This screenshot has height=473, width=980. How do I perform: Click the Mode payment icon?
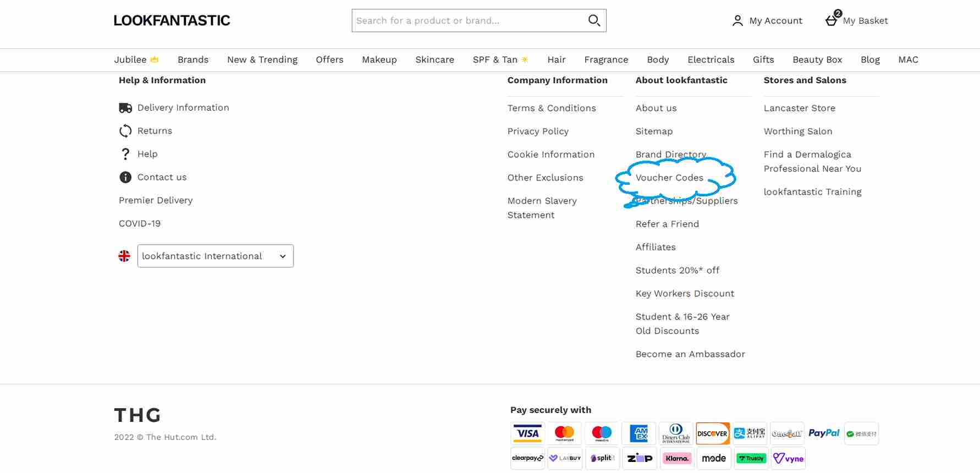pyautogui.click(x=714, y=458)
